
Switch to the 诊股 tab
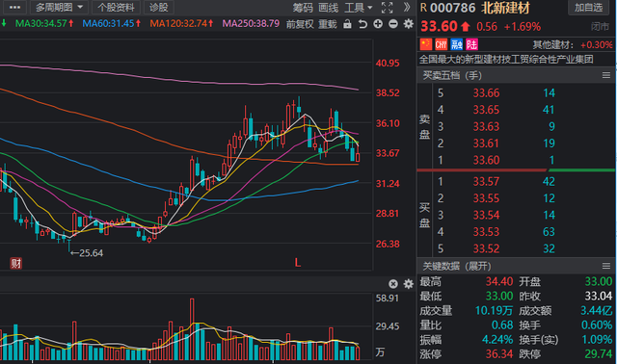pyautogui.click(x=158, y=8)
